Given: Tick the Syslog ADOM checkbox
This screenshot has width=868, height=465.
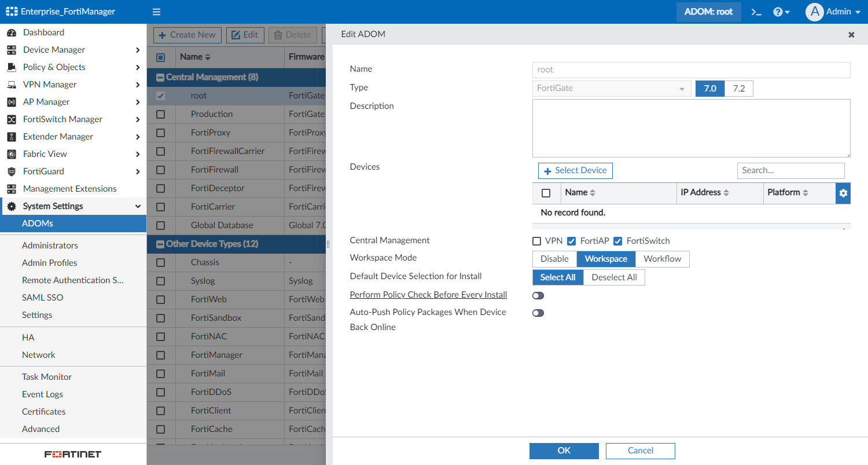Looking at the screenshot, I should (161, 281).
